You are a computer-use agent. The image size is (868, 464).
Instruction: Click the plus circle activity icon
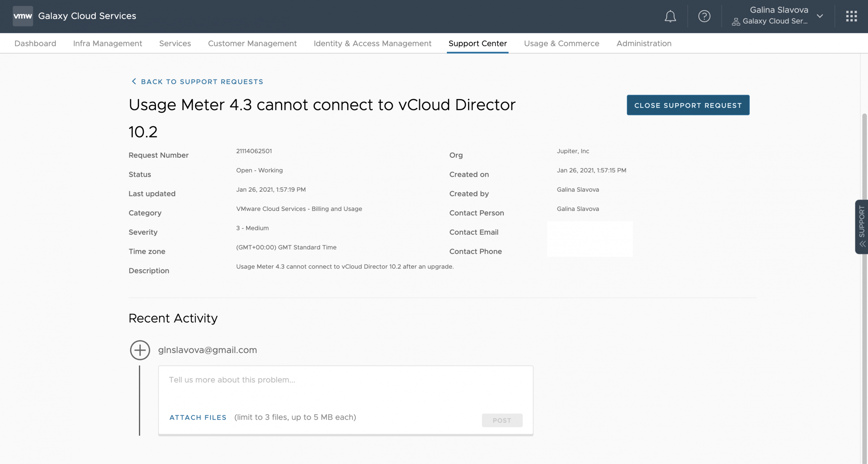[x=140, y=350]
